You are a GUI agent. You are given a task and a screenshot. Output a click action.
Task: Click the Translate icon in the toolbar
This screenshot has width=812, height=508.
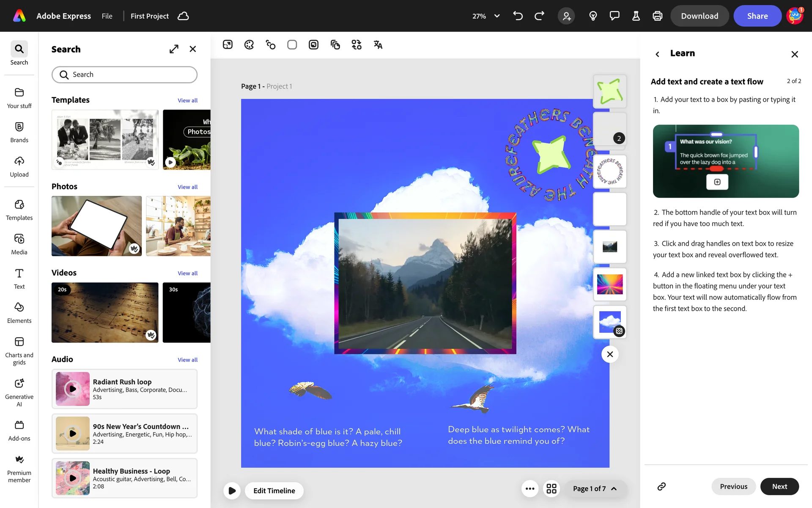point(378,45)
